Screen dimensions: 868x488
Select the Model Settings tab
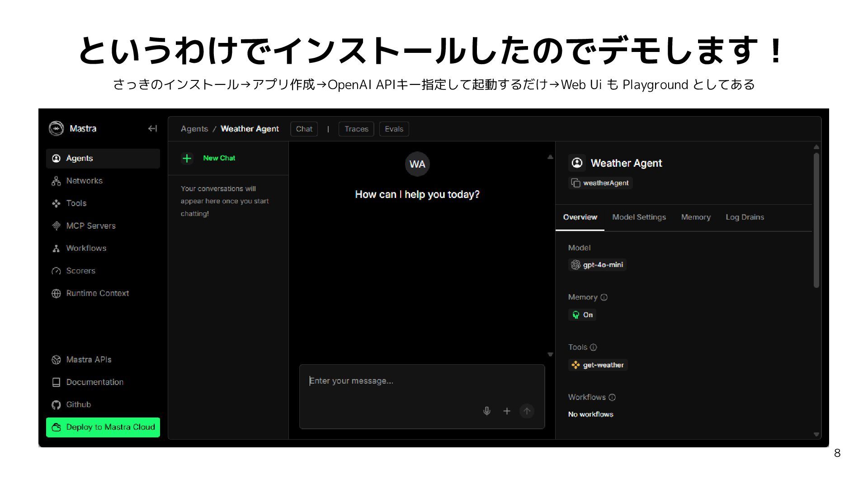click(639, 217)
